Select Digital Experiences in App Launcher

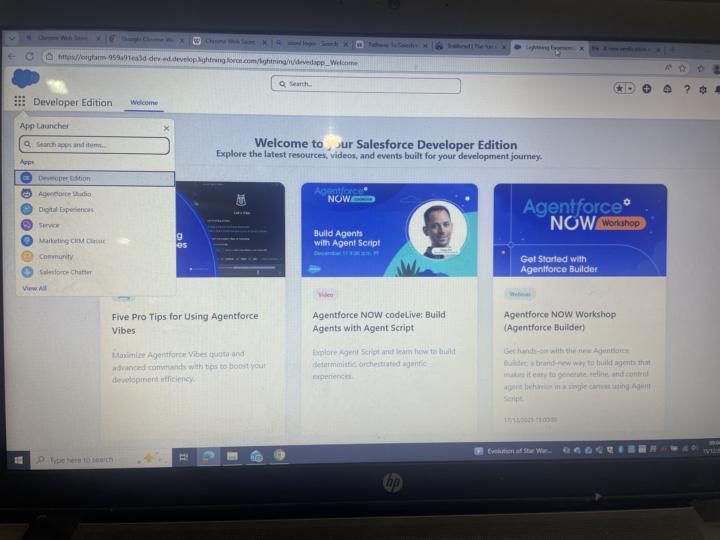pyautogui.click(x=66, y=209)
